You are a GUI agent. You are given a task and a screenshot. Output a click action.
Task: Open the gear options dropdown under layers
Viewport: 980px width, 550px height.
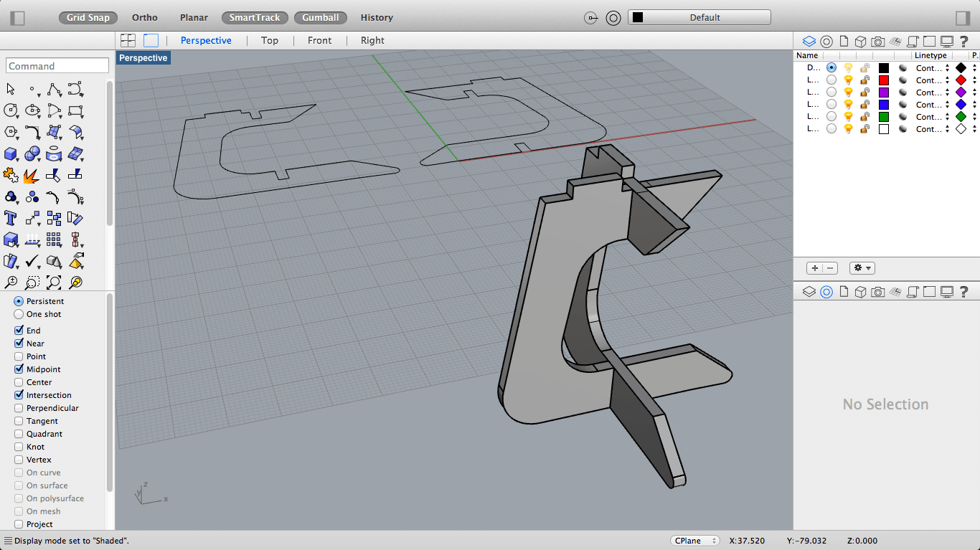[x=862, y=268]
